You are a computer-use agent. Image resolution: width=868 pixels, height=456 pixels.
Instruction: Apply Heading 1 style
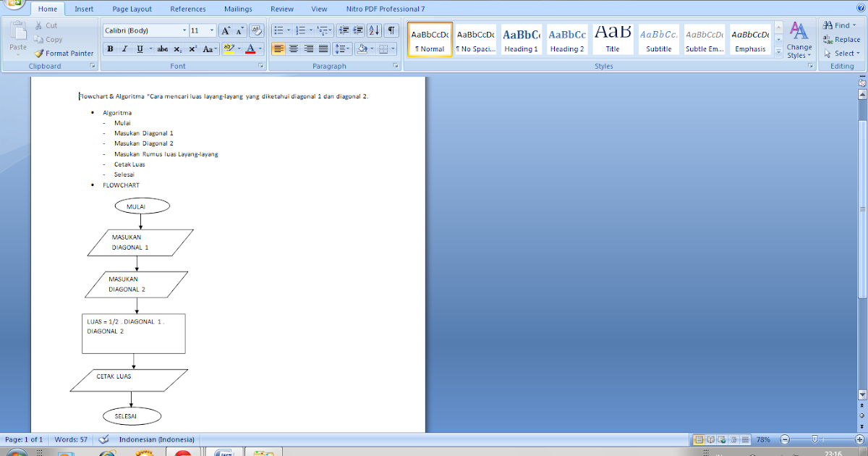[522, 40]
